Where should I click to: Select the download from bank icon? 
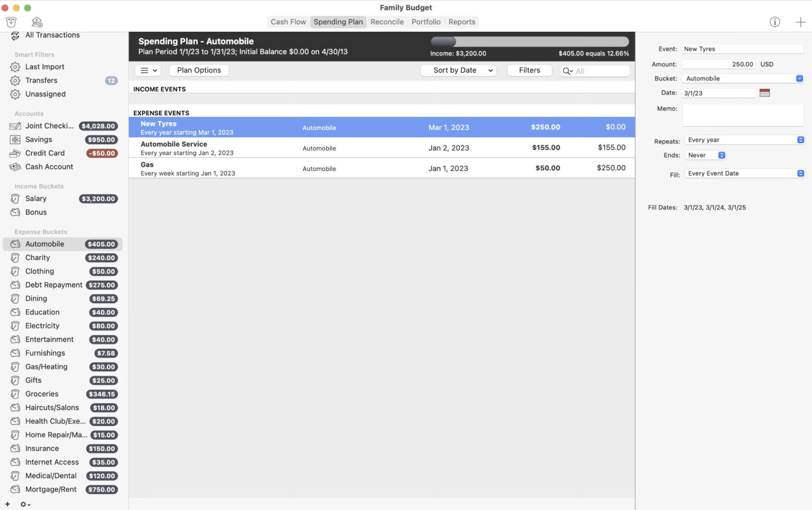coord(36,22)
